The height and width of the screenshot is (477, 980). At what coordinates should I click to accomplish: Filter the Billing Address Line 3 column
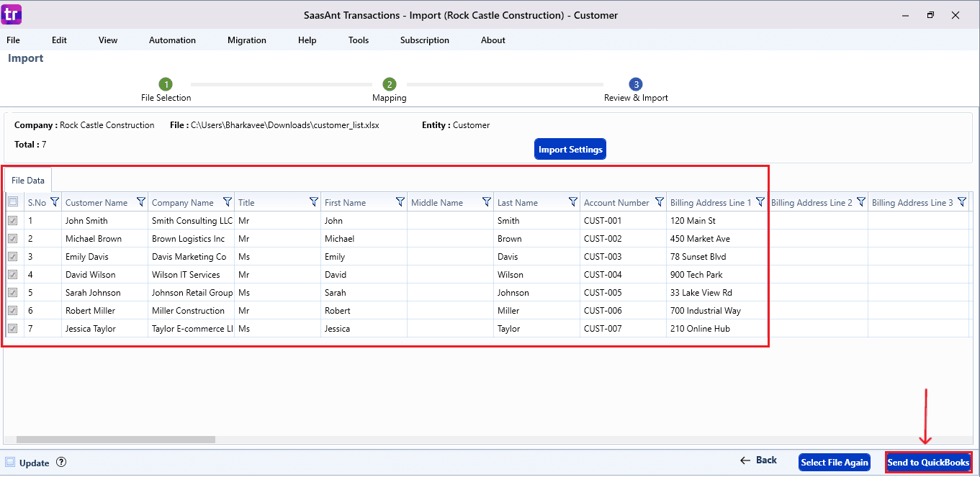coord(962,202)
